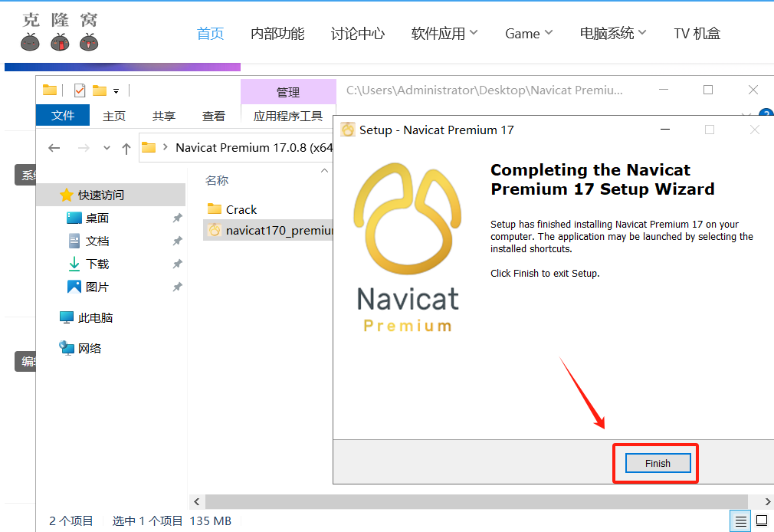Click the pin icon next to 桌面

[x=177, y=218]
